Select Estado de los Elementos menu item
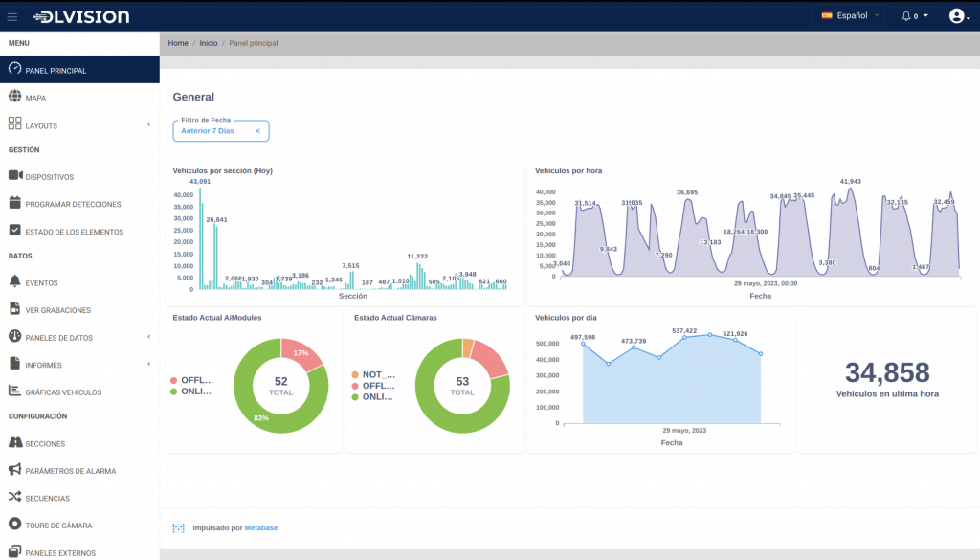The image size is (980, 560). pyautogui.click(x=74, y=231)
